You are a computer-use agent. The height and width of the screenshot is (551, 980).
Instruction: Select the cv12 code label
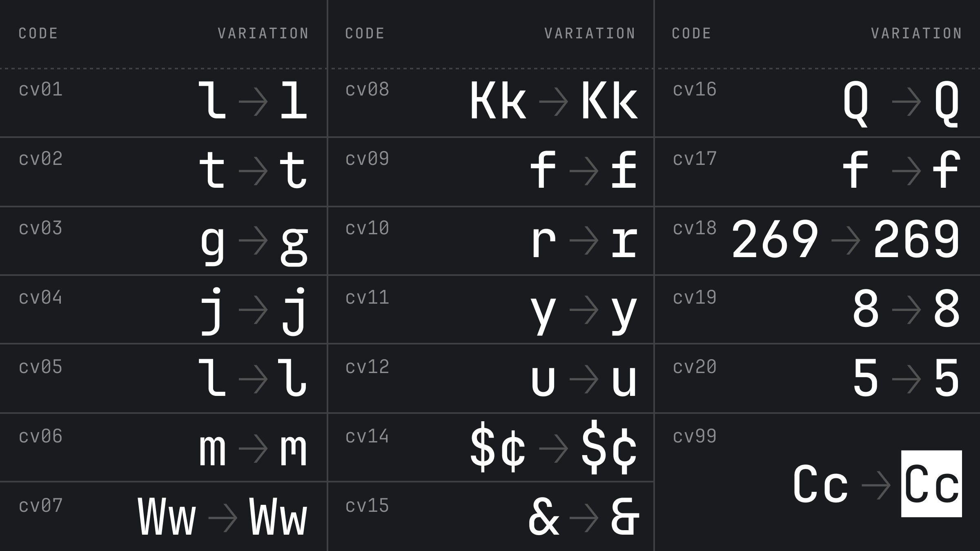coord(367,367)
